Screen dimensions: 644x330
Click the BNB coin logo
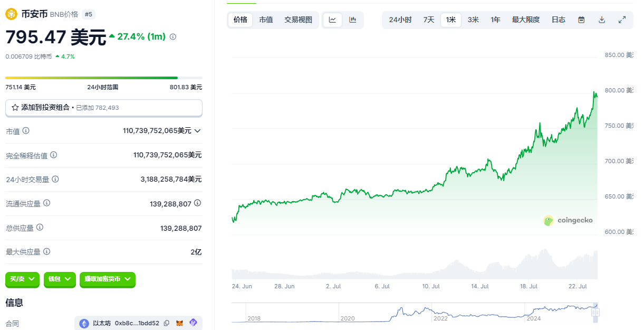pyautogui.click(x=11, y=14)
